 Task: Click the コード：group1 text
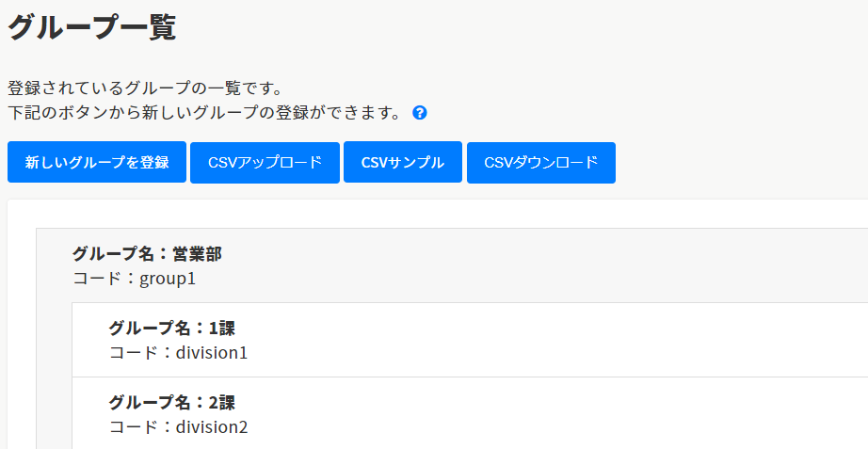point(134,279)
